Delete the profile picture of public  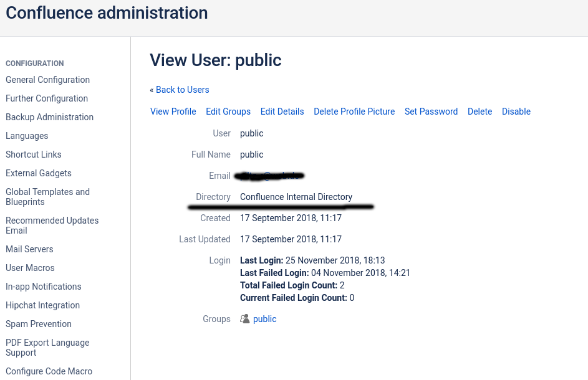click(x=354, y=112)
